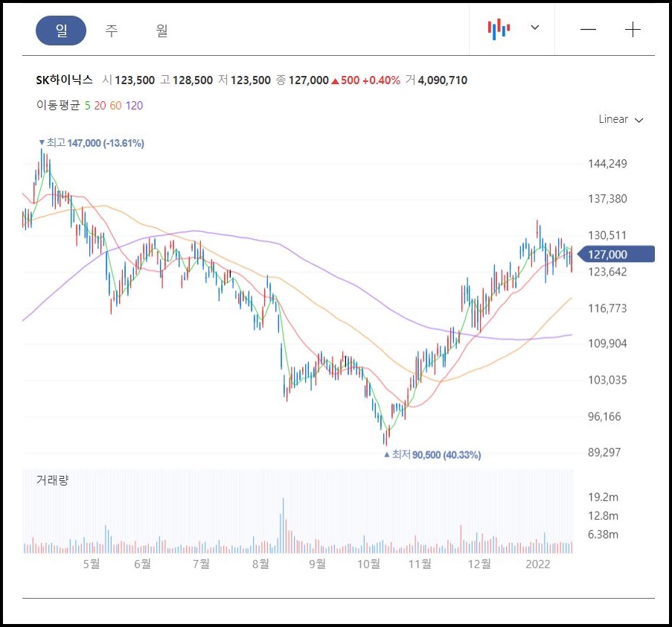Click the 89,297 price axis value
Image resolution: width=672 pixels, height=627 pixels.
[x=604, y=452]
